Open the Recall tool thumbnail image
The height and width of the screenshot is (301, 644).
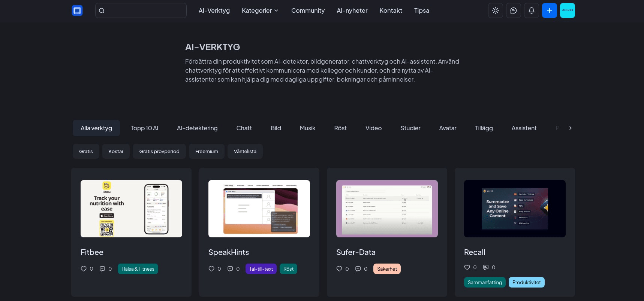(515, 209)
